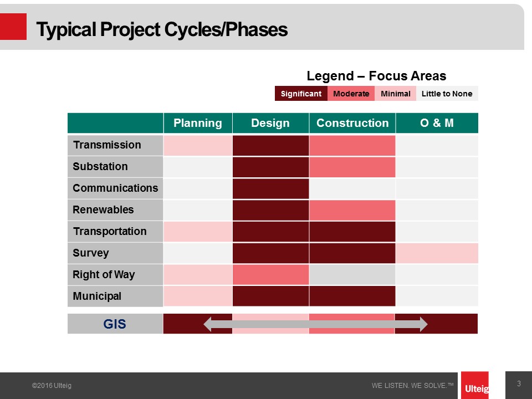Click the Planning column header
This screenshot has height=399, width=532.
(198, 123)
